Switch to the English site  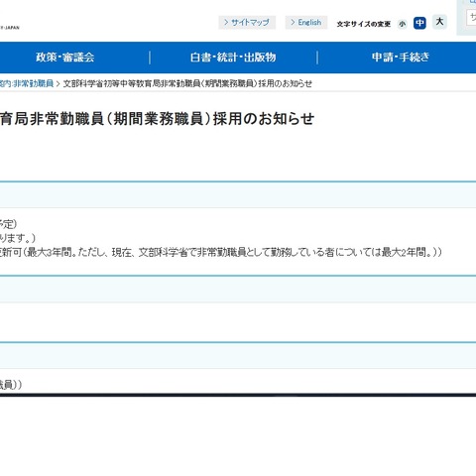(x=306, y=23)
